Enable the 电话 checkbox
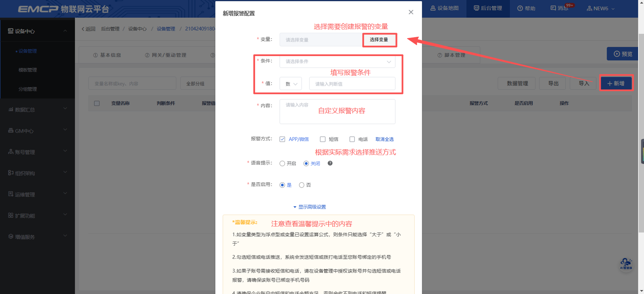The width and height of the screenshot is (644, 294). click(352, 139)
